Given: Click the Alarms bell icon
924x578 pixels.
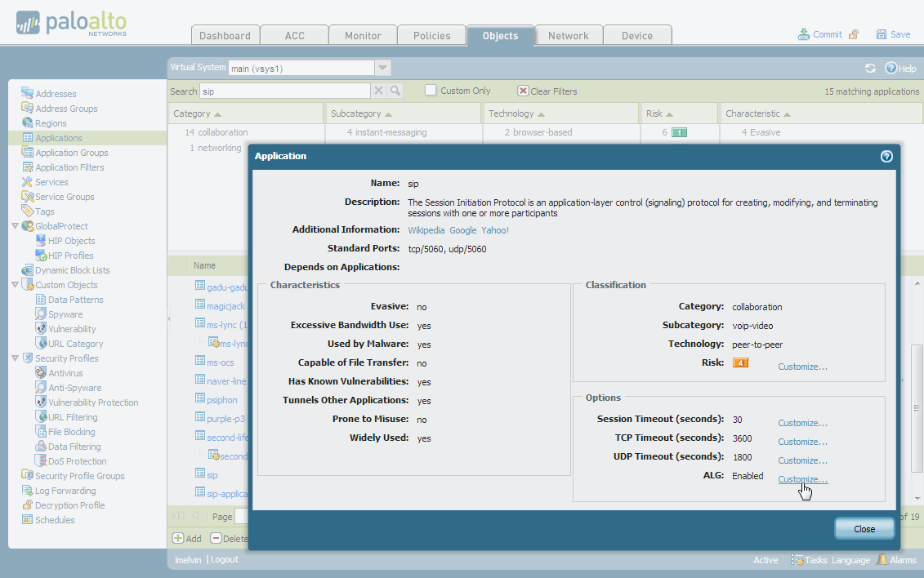Looking at the screenshot, I should [882, 560].
